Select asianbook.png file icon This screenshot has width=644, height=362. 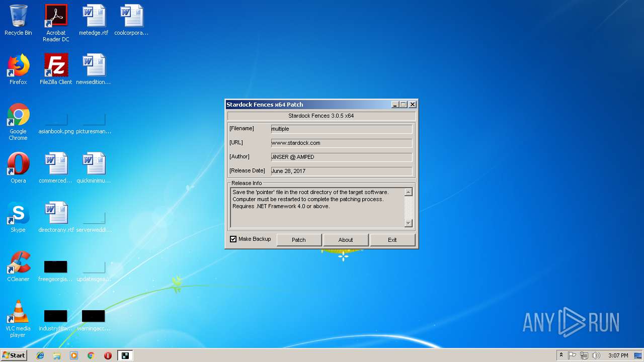pyautogui.click(x=56, y=124)
